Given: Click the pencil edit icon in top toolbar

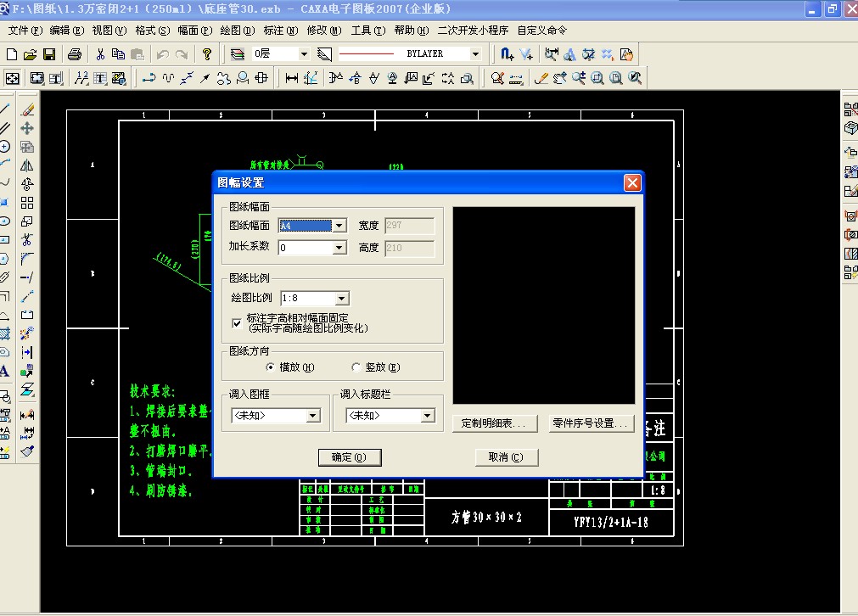Looking at the screenshot, I should coord(541,78).
